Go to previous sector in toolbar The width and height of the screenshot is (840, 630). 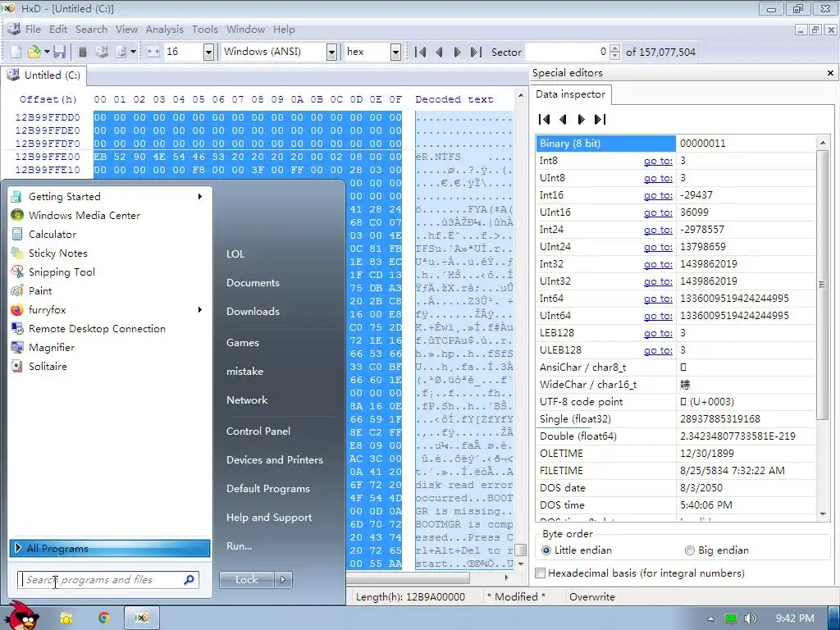440,52
